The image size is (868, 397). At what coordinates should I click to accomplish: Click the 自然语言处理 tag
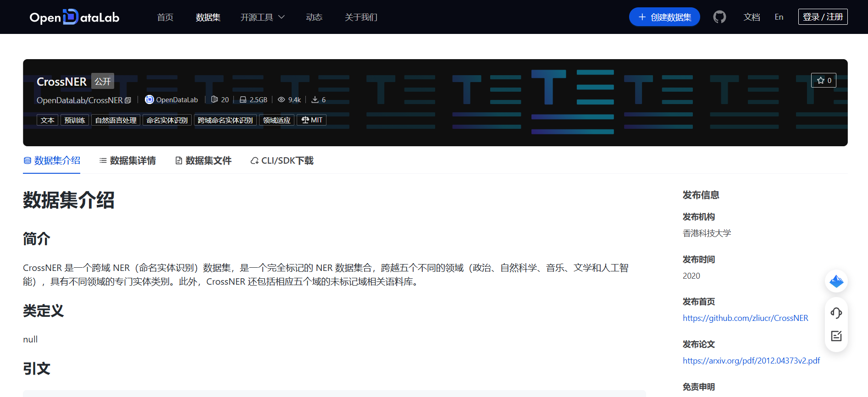click(116, 120)
